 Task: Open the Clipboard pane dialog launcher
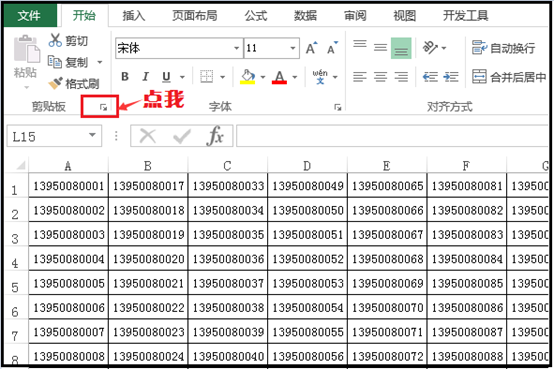[x=103, y=107]
